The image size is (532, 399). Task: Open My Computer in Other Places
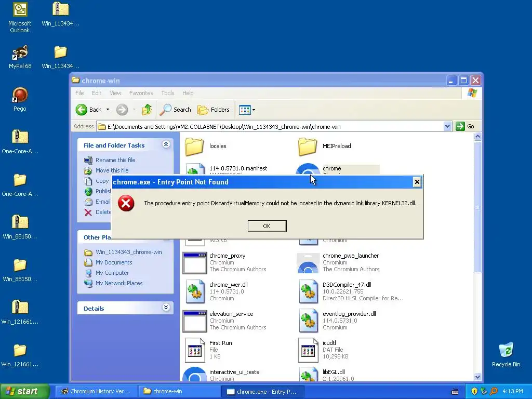[x=112, y=273]
